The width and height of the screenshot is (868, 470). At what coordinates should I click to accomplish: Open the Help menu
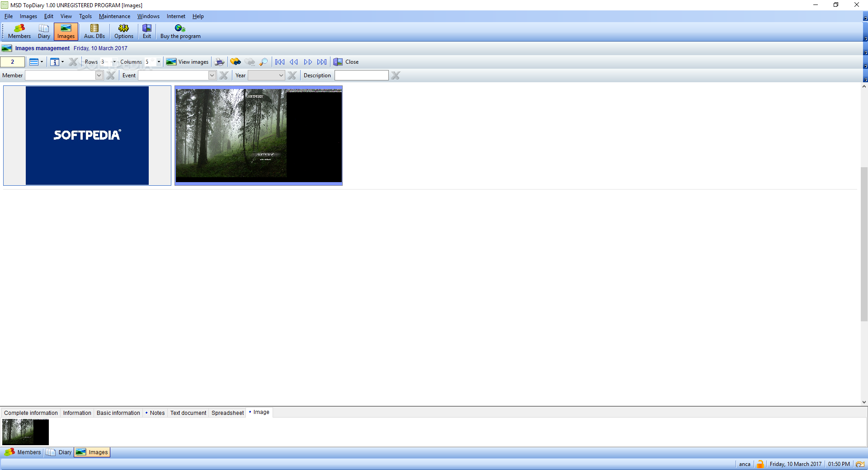click(198, 16)
